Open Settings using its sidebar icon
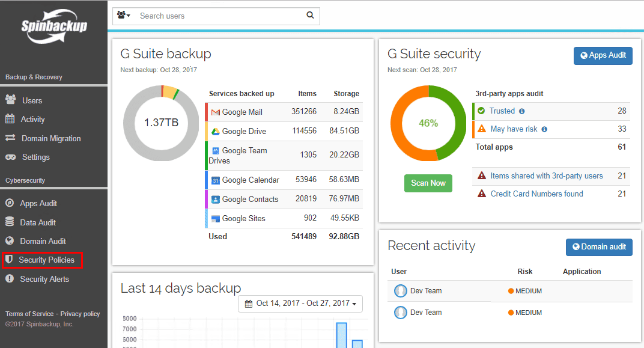644x348 pixels. [x=11, y=157]
